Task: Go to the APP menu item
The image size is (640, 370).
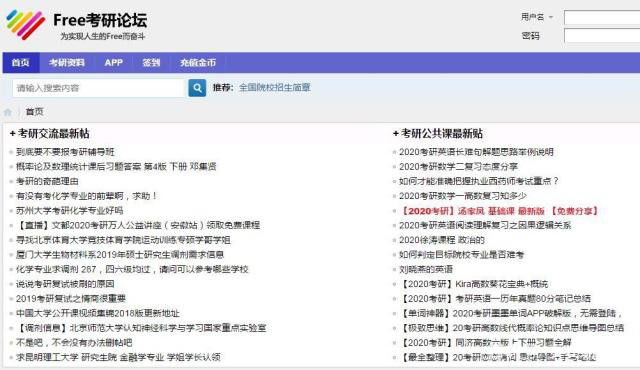Action: pos(113,63)
